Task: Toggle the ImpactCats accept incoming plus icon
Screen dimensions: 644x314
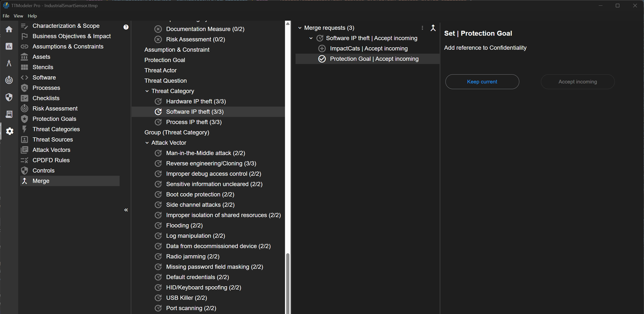Action: pos(322,48)
